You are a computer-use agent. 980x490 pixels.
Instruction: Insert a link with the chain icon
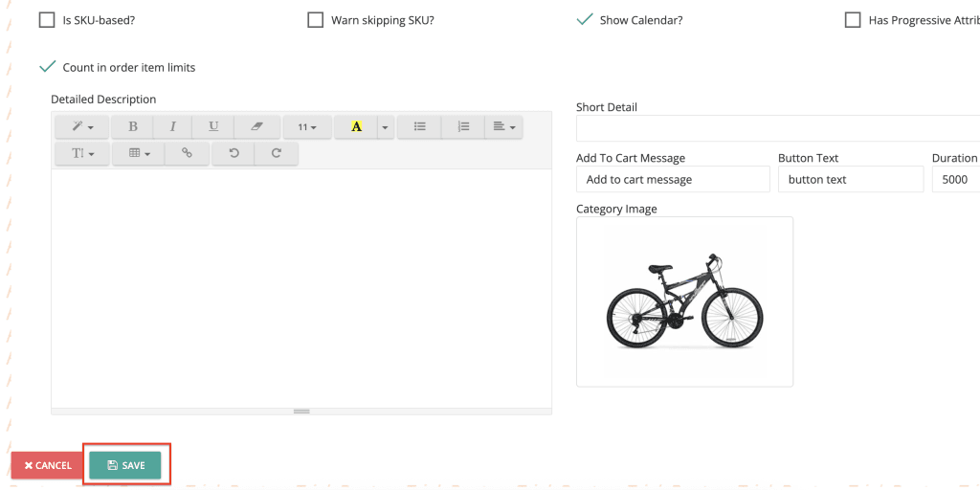(187, 153)
